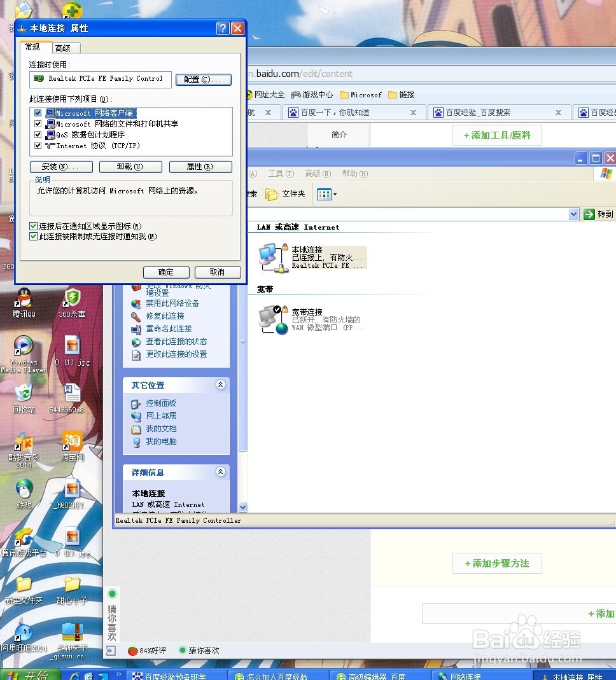The height and width of the screenshot is (680, 616).
Task: Open 工具(T) menu in Network Connections
Action: point(281,174)
